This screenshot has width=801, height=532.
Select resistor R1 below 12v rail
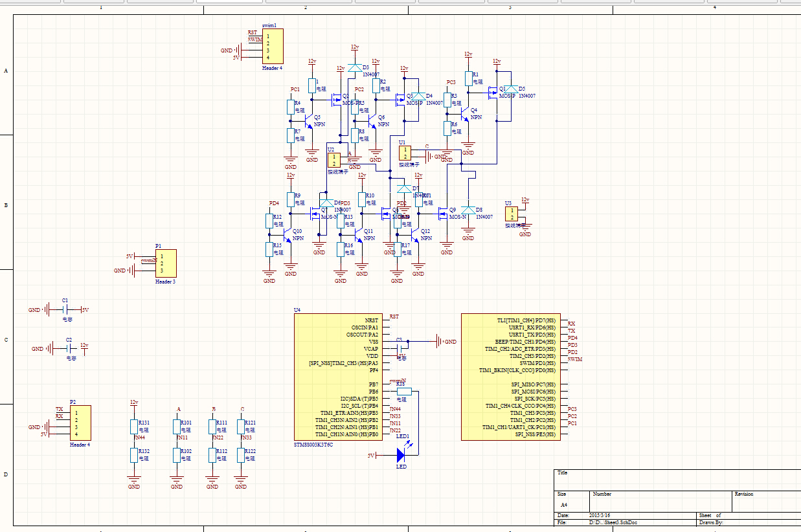[x=468, y=78]
